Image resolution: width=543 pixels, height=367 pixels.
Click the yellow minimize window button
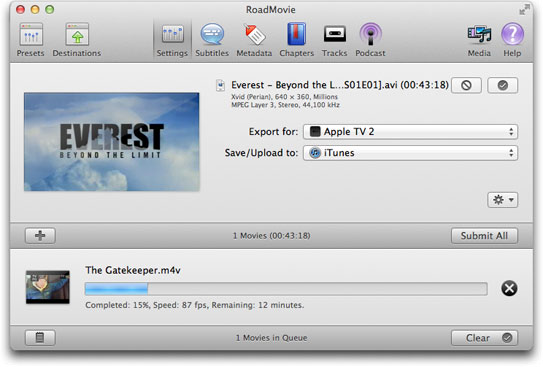click(x=35, y=10)
